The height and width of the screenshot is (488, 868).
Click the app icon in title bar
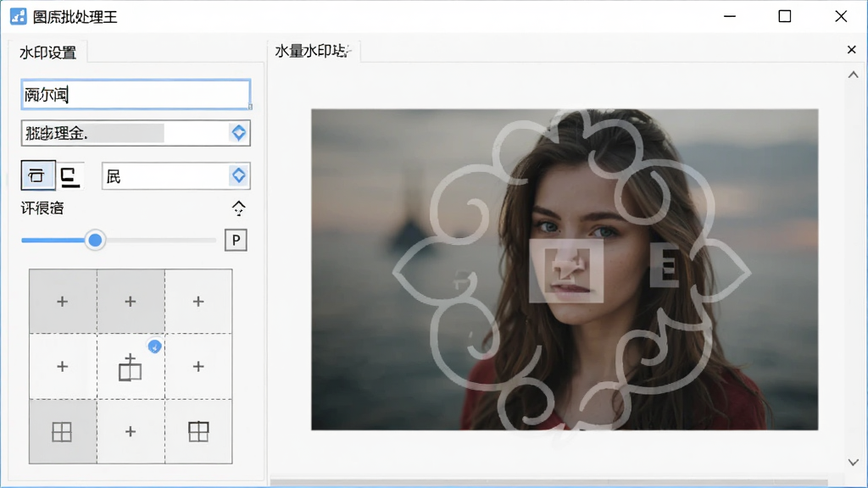pyautogui.click(x=19, y=17)
